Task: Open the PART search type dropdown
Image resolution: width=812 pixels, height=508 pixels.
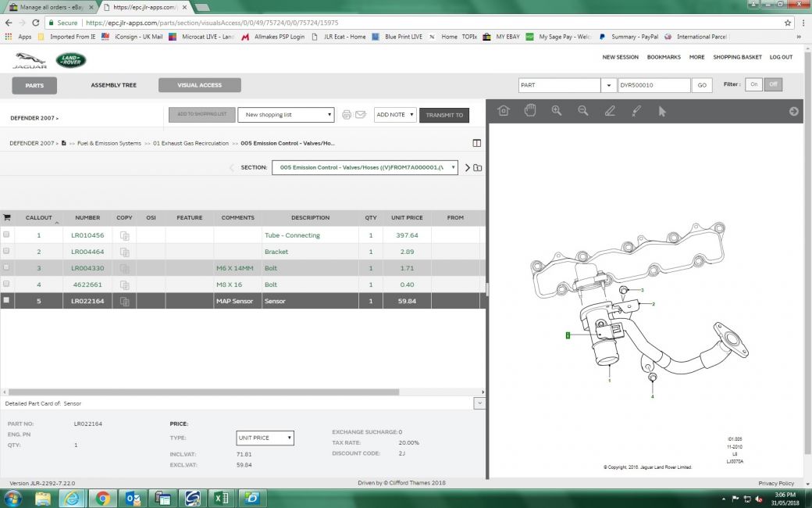Action: (608, 85)
